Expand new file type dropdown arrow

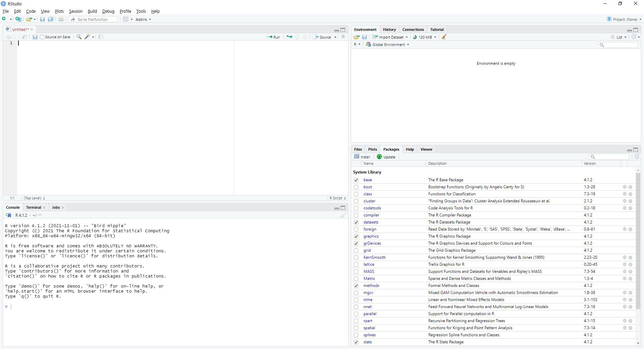pyautogui.click(x=11, y=19)
